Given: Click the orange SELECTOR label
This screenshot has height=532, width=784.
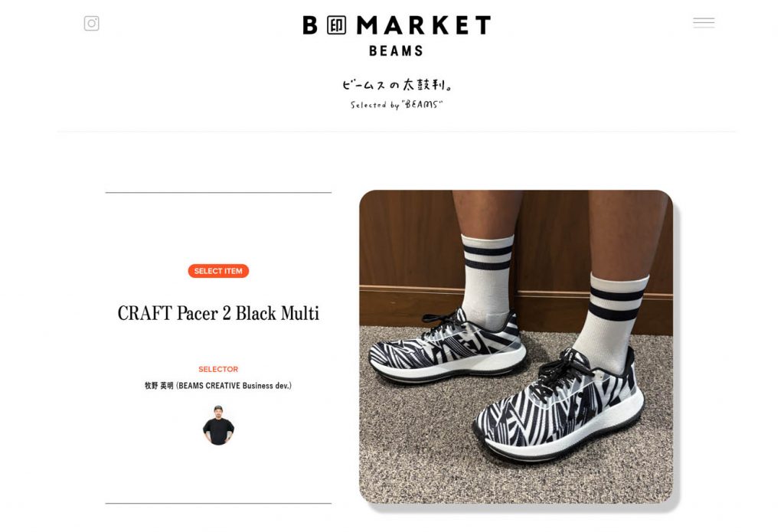Looking at the screenshot, I should [218, 369].
